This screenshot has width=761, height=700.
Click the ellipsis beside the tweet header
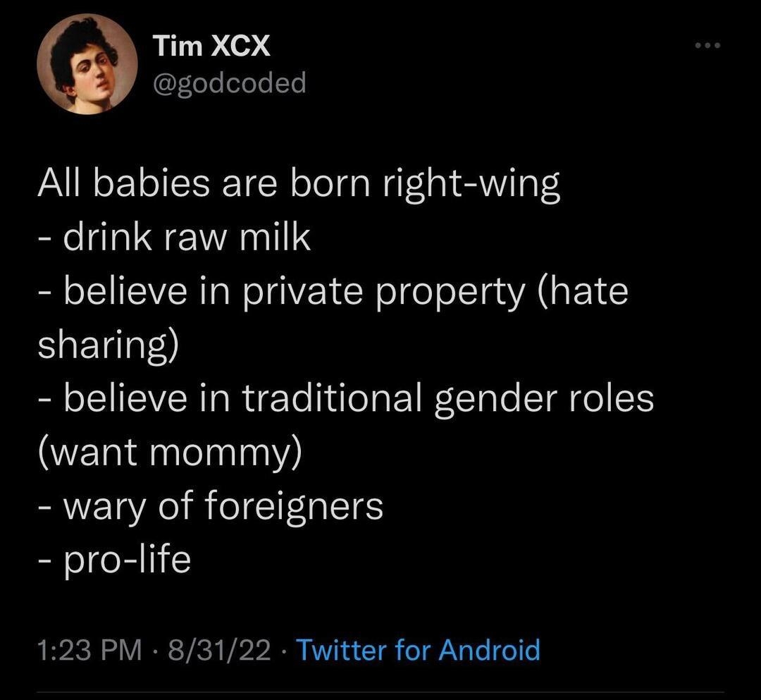point(709,44)
